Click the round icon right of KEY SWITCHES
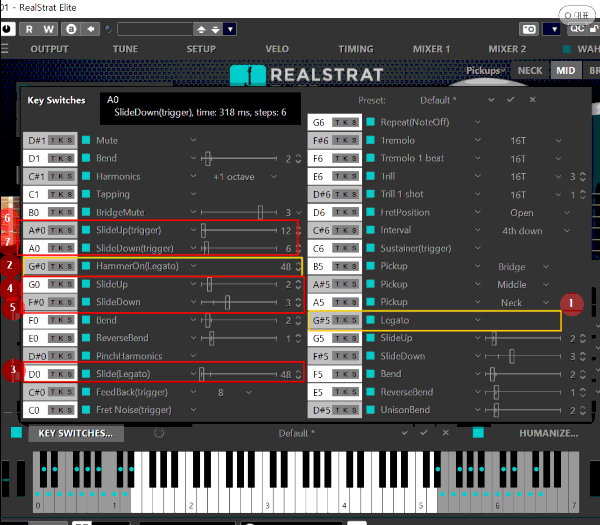This screenshot has width=600, height=525. (x=159, y=433)
